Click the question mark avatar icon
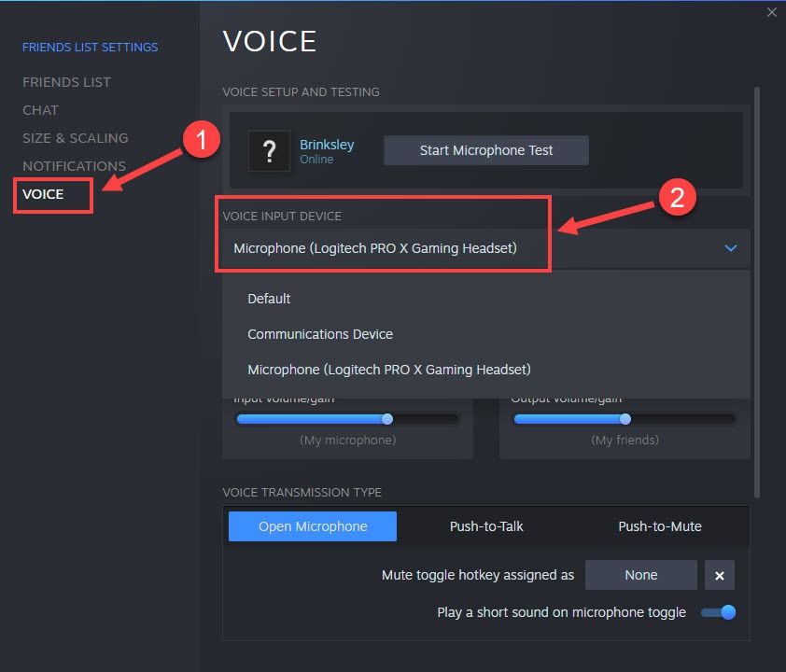This screenshot has height=672, width=786. 270,151
